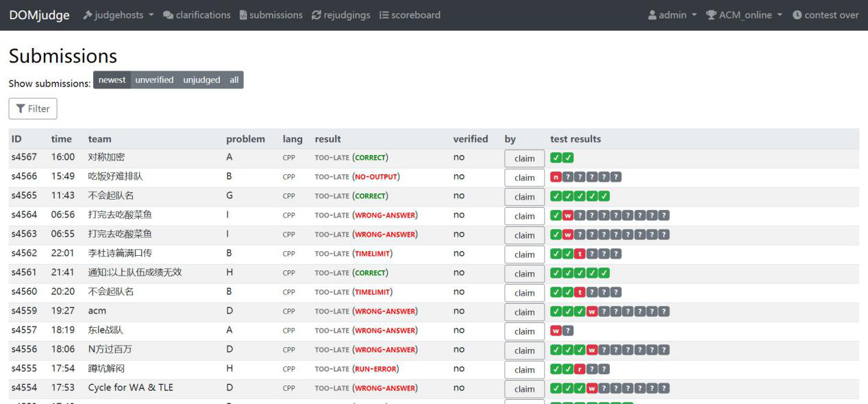The image size is (868, 404).
Task: Expand the Filter panel
Action: pyautogui.click(x=33, y=108)
